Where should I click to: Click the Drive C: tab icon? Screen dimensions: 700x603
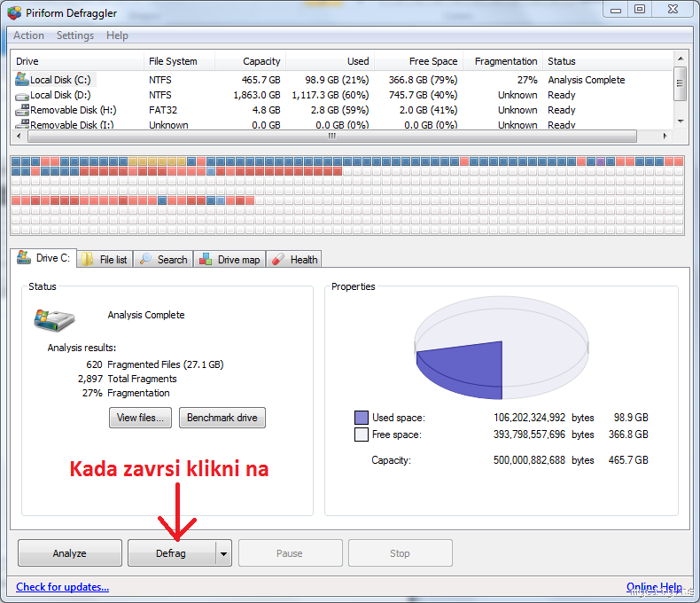[24, 257]
